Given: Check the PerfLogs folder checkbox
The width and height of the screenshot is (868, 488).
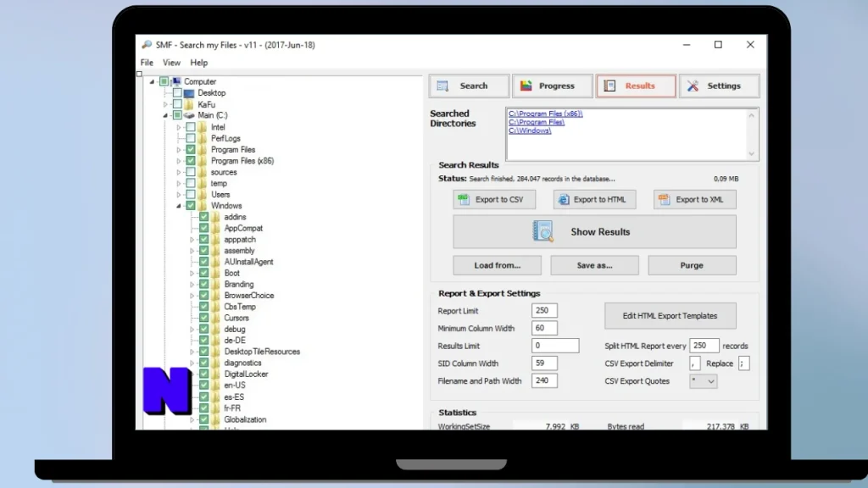Looking at the screenshot, I should click(191, 138).
